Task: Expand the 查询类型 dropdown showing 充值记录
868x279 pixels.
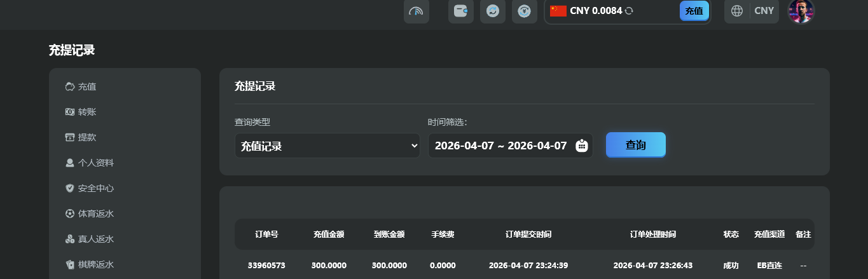Action: coord(327,146)
